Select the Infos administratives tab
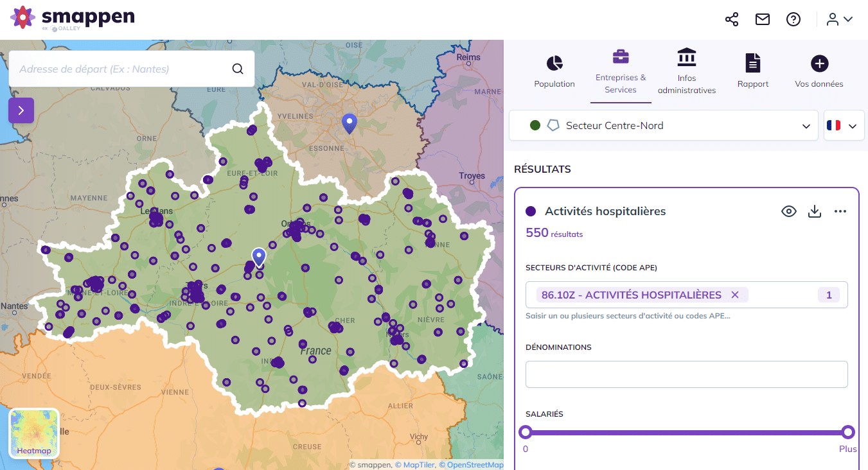This screenshot has height=470, width=868. pos(686,71)
